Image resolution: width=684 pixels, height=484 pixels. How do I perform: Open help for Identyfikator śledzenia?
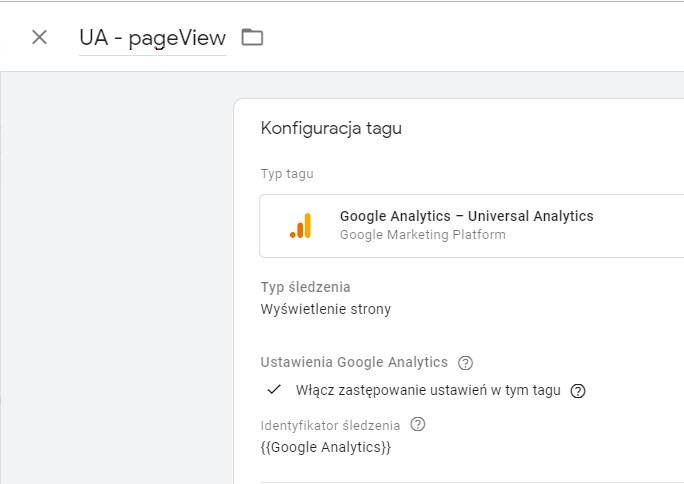[x=418, y=424]
